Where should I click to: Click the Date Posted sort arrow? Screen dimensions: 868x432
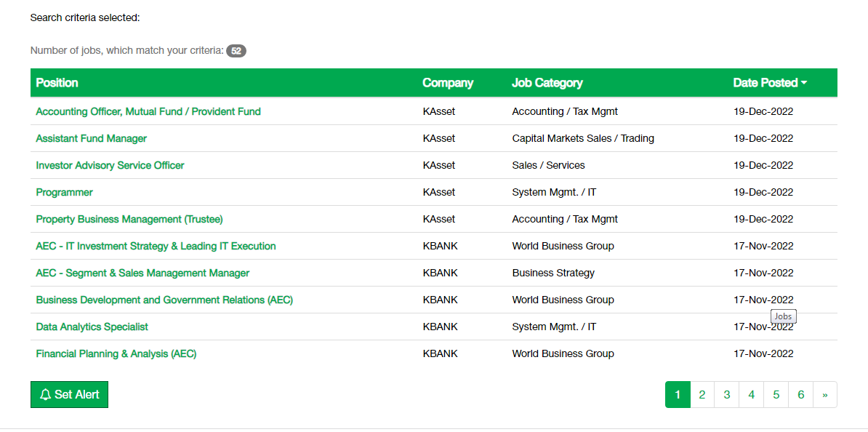coord(804,83)
